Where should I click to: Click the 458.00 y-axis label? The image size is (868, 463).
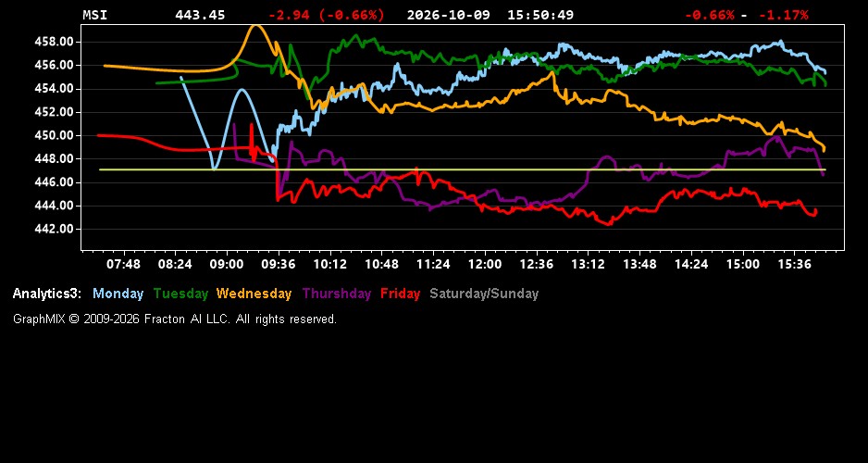pyautogui.click(x=54, y=42)
